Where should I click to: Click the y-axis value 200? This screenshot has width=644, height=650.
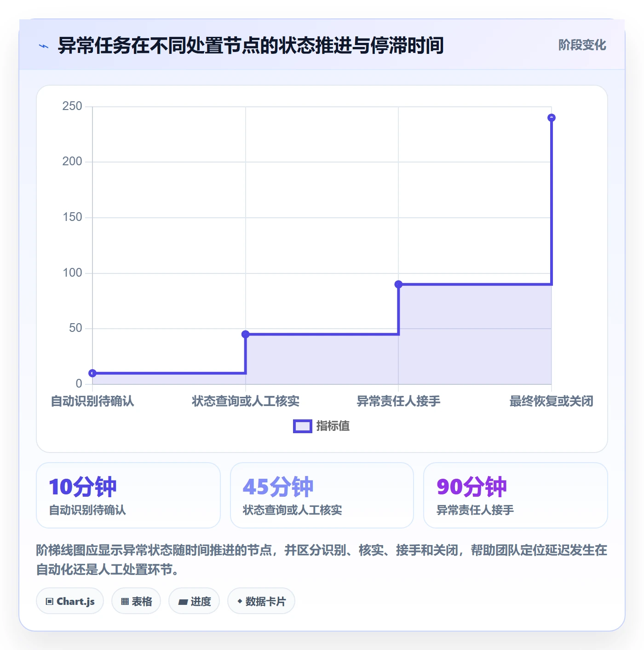[72, 162]
